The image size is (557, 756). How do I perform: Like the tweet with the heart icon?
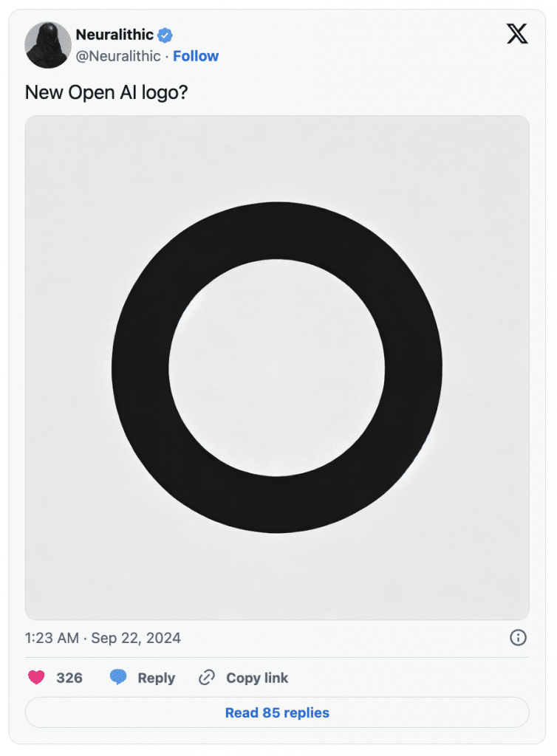pos(36,678)
